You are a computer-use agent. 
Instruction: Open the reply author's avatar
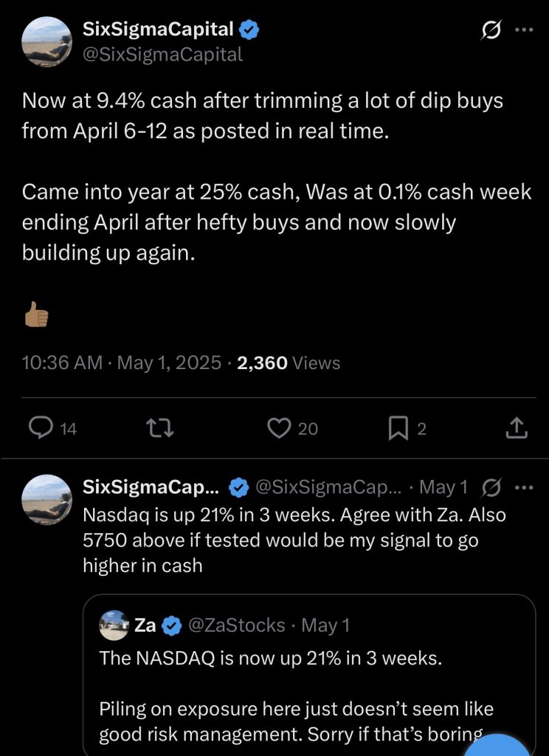pos(47,500)
